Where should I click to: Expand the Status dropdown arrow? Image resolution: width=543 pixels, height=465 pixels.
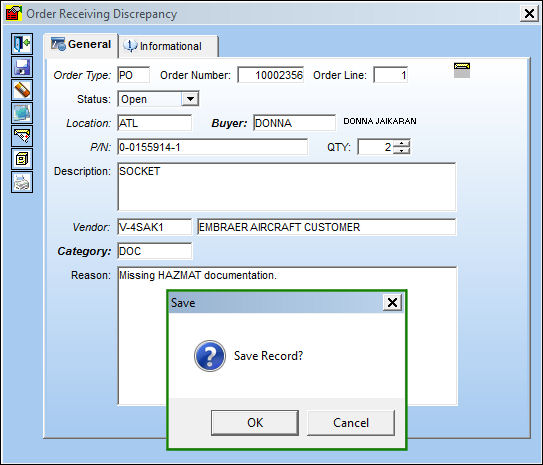[190, 99]
